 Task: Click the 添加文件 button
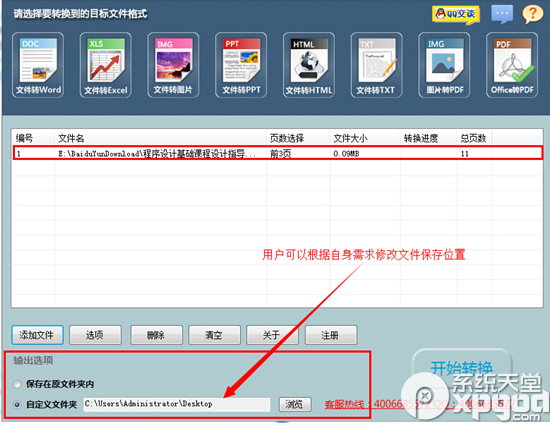pyautogui.click(x=37, y=335)
